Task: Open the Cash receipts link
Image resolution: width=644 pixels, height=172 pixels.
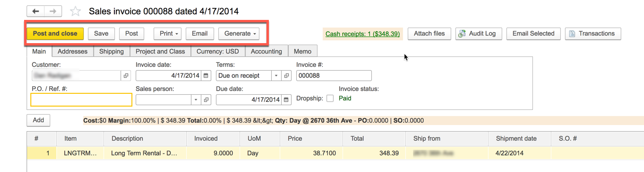Action: (x=362, y=34)
